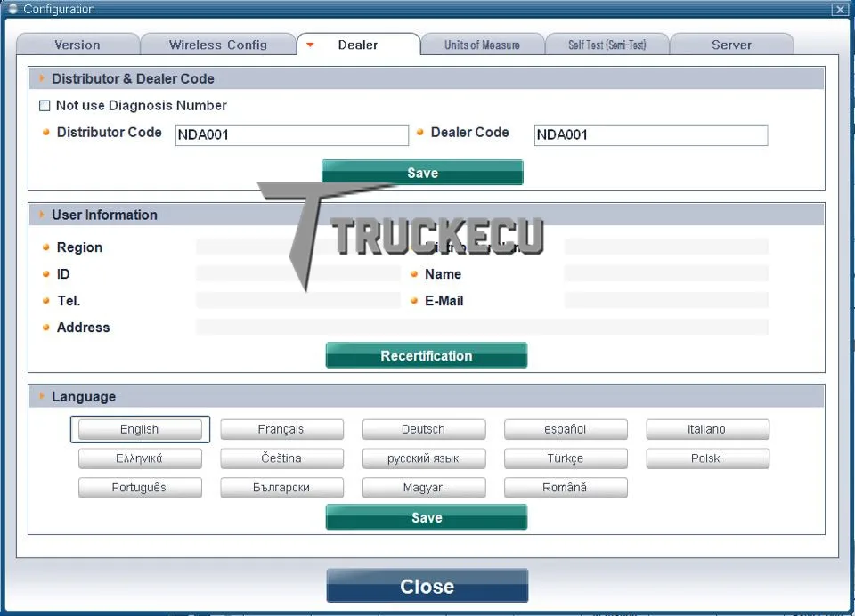The image size is (855, 616).
Task: Pick Magyar language
Action: pyautogui.click(x=424, y=488)
